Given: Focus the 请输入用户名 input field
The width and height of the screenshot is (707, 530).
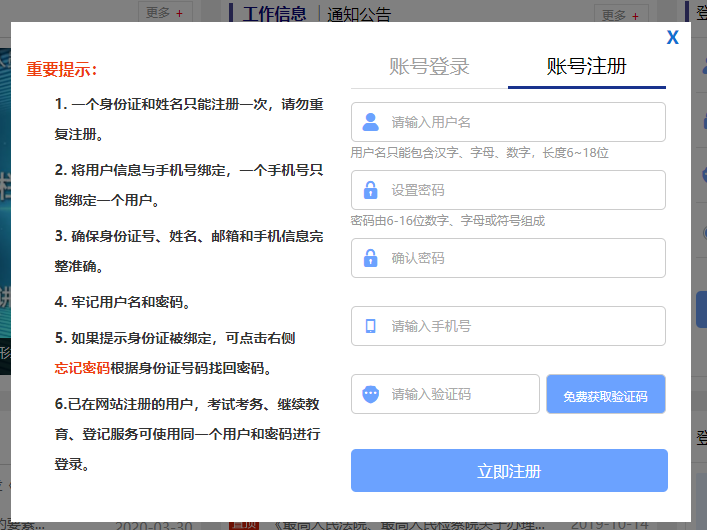Looking at the screenshot, I should (520, 122).
